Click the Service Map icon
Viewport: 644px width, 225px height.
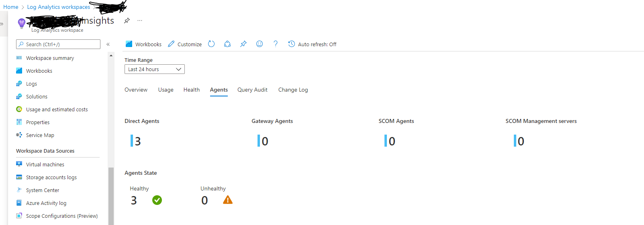coord(19,135)
